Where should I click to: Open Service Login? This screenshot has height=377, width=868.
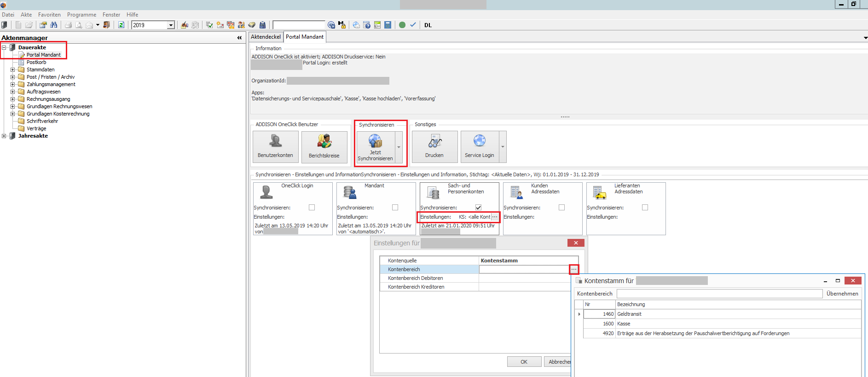(480, 147)
